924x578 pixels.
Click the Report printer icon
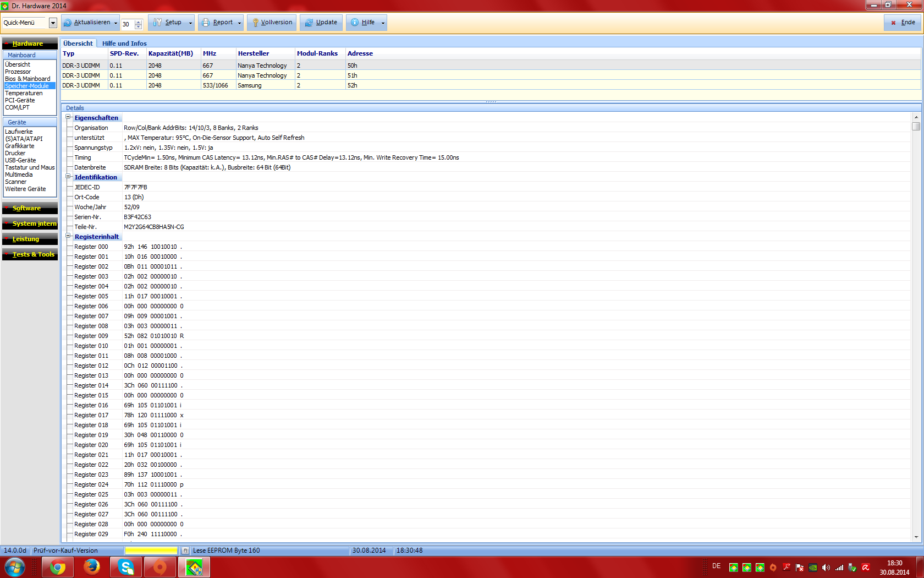[206, 23]
